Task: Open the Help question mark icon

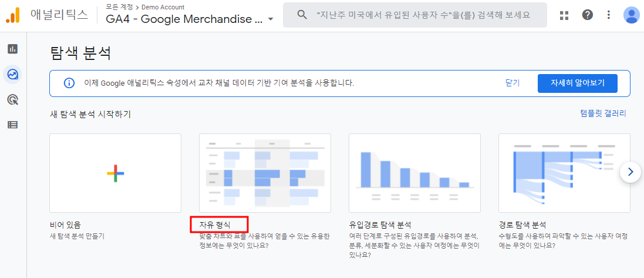Action: coord(587,15)
